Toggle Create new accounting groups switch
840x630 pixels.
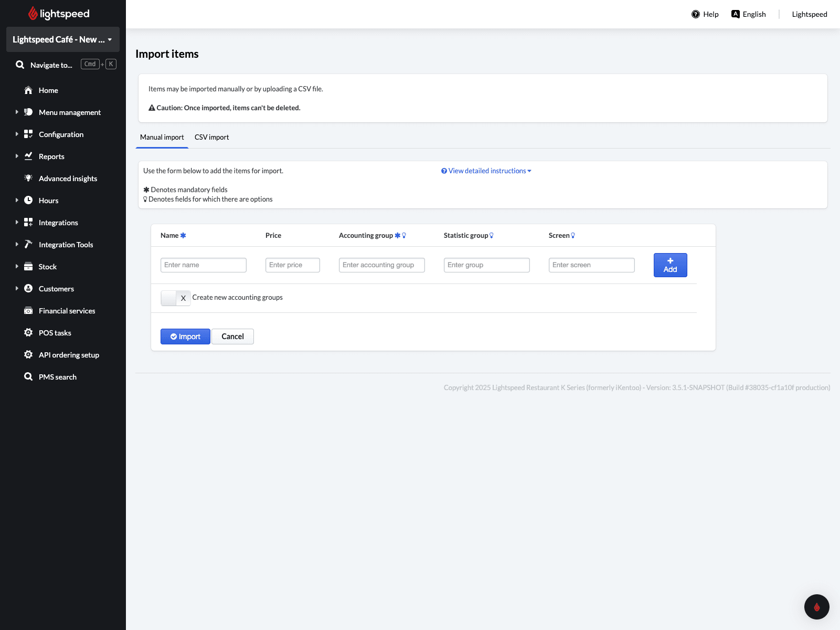175,298
